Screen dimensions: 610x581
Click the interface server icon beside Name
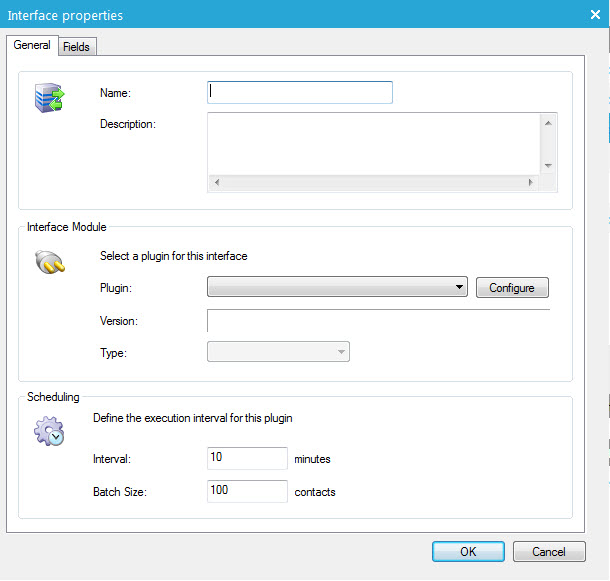48,98
